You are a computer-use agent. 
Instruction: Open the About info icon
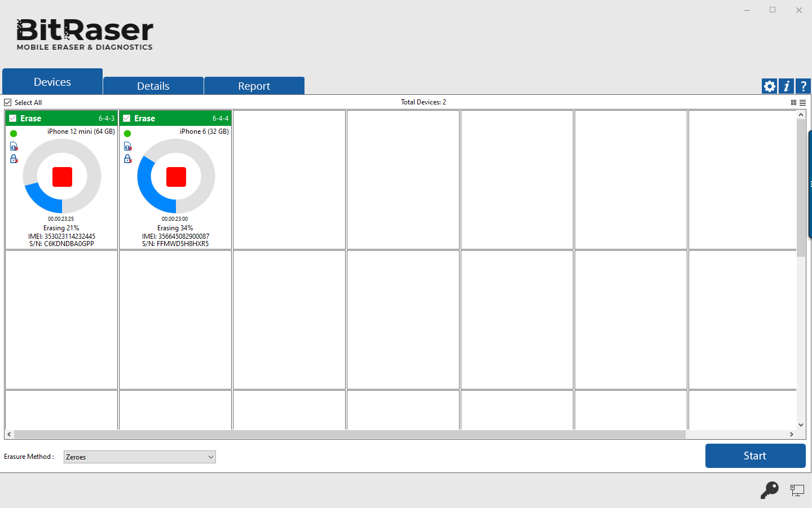click(x=786, y=86)
